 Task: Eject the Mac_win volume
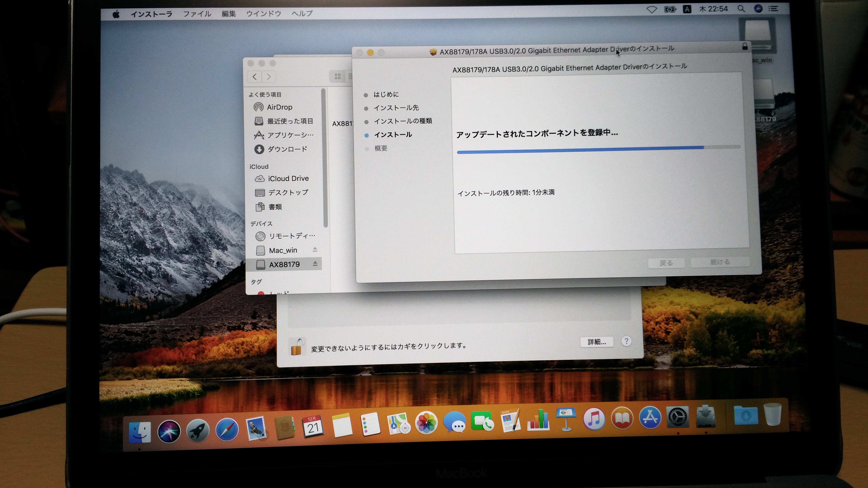pyautogui.click(x=315, y=250)
